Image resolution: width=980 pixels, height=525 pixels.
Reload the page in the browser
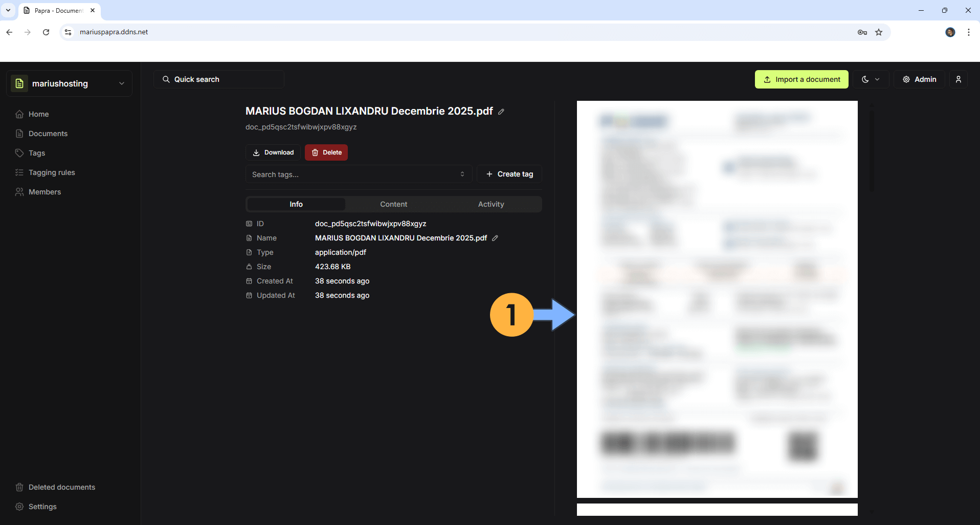coord(46,32)
